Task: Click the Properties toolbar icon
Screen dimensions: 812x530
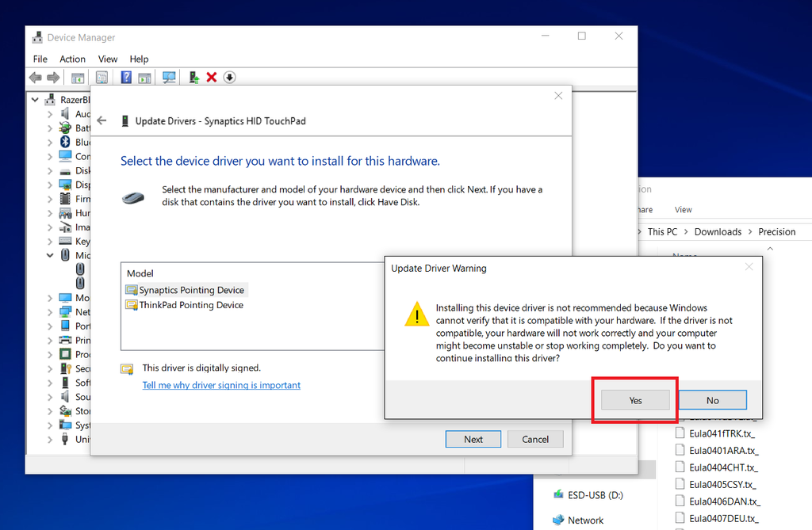Action: 102,77
